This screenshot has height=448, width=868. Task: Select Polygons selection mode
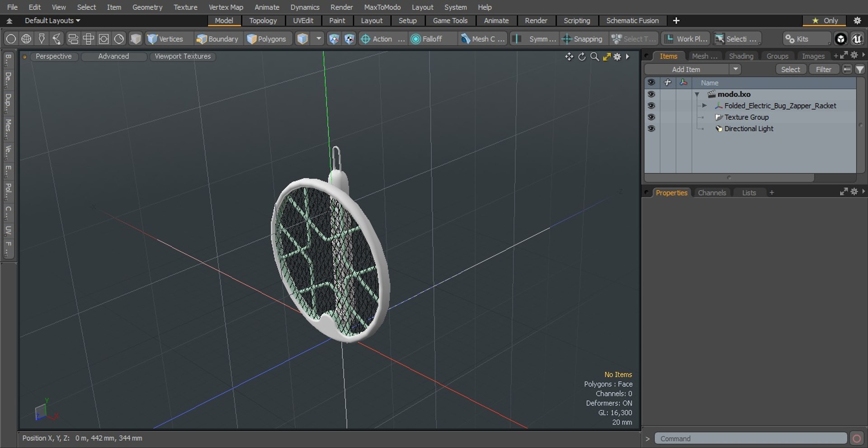(267, 39)
